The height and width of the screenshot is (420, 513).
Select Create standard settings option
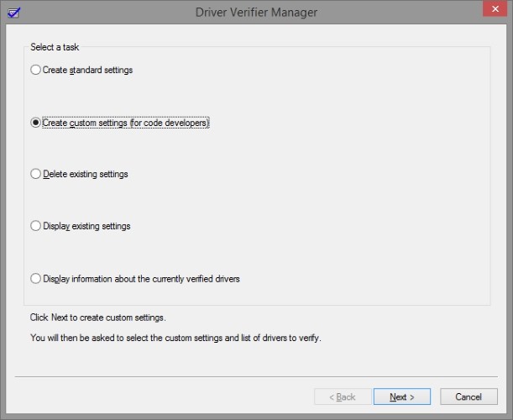(x=81, y=70)
